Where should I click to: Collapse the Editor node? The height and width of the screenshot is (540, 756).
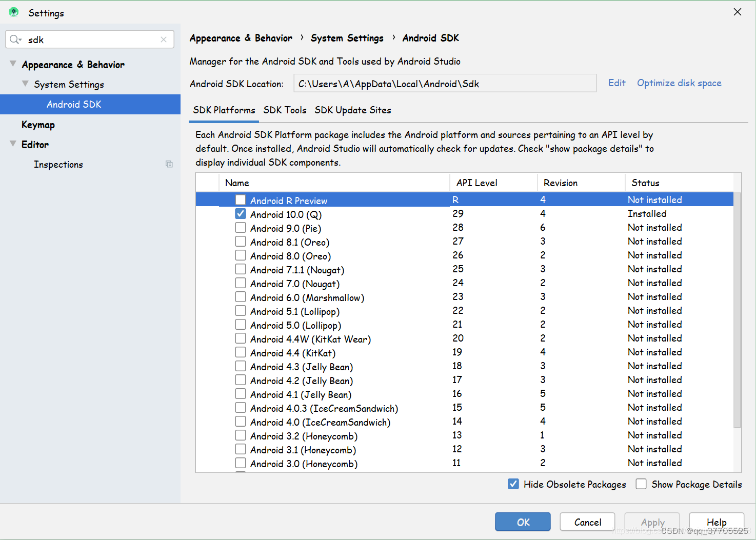click(12, 144)
